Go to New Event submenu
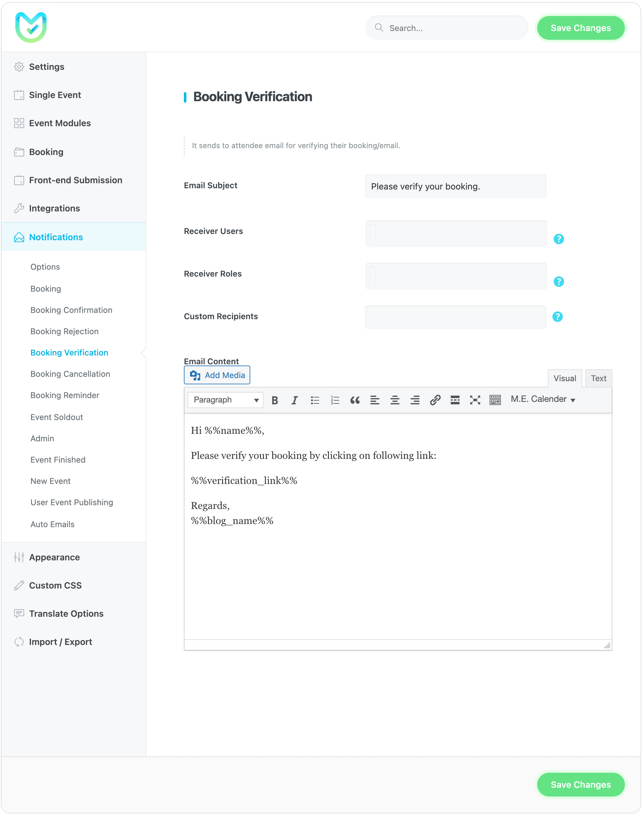 pos(50,481)
